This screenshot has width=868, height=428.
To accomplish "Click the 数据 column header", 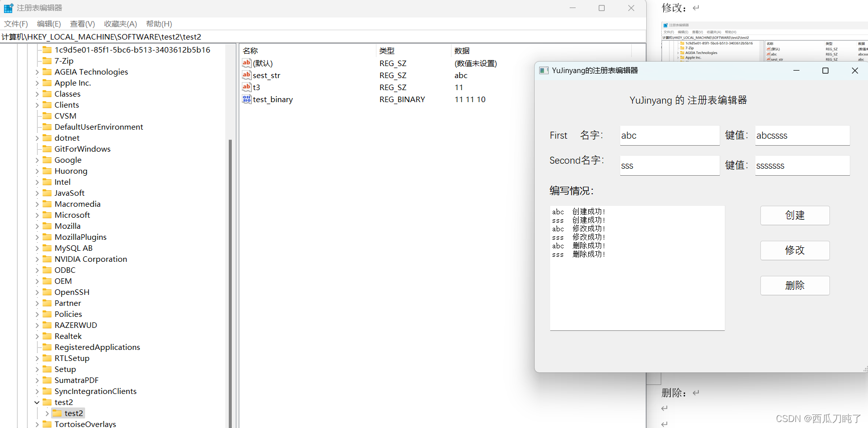I will 541,51.
